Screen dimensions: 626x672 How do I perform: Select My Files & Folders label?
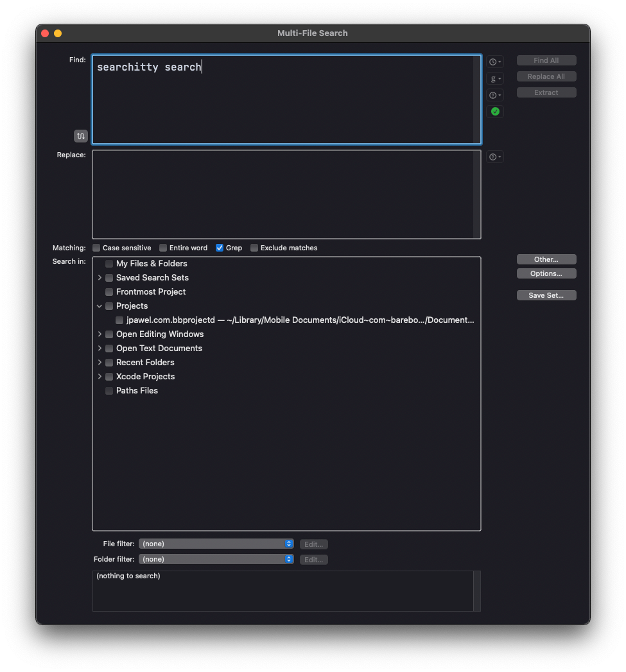[x=152, y=264]
